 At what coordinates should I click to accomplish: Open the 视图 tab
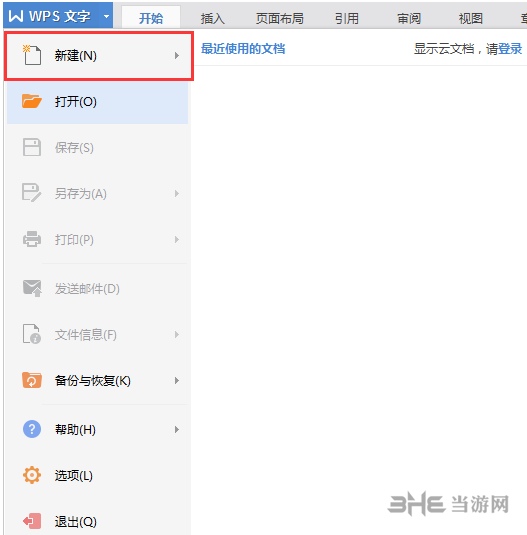tap(471, 18)
